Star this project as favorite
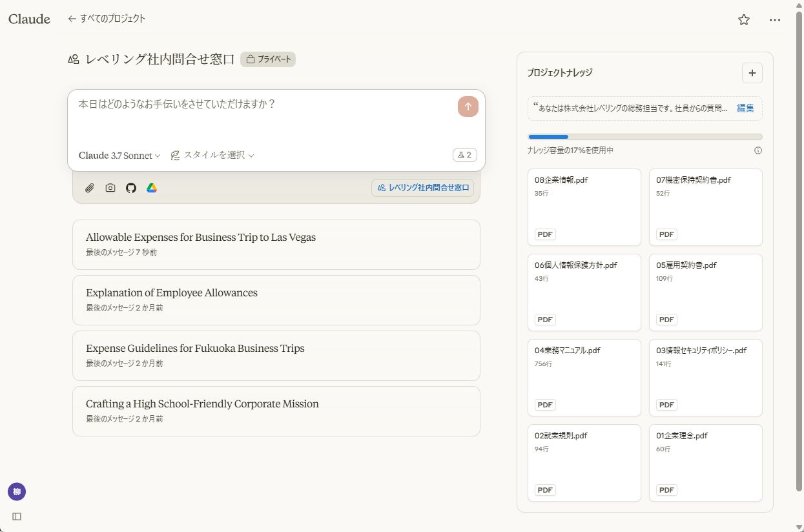 [x=744, y=19]
